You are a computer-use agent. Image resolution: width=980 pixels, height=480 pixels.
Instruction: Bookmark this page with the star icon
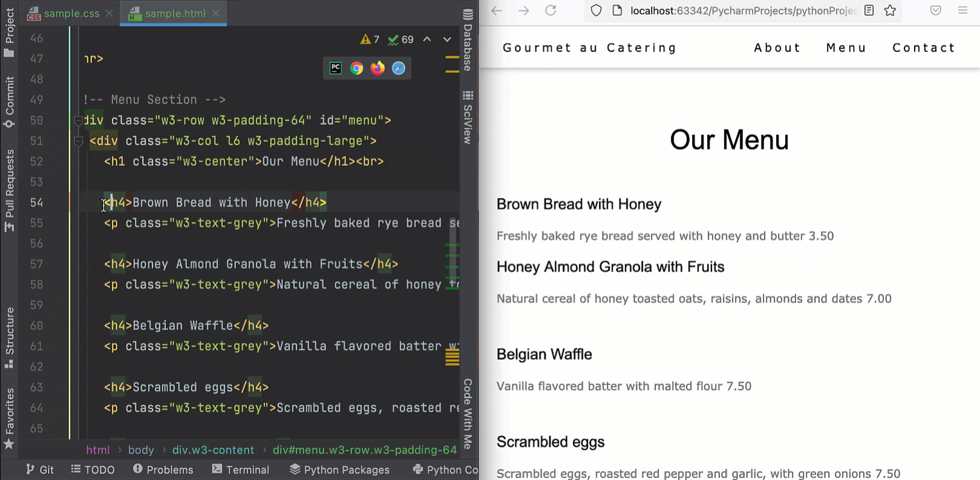coord(890,10)
